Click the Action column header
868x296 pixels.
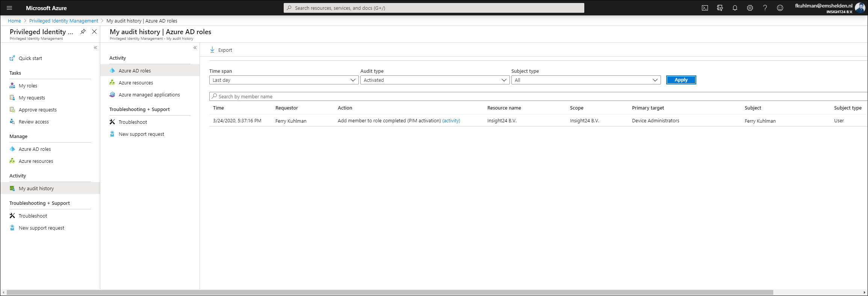345,108
